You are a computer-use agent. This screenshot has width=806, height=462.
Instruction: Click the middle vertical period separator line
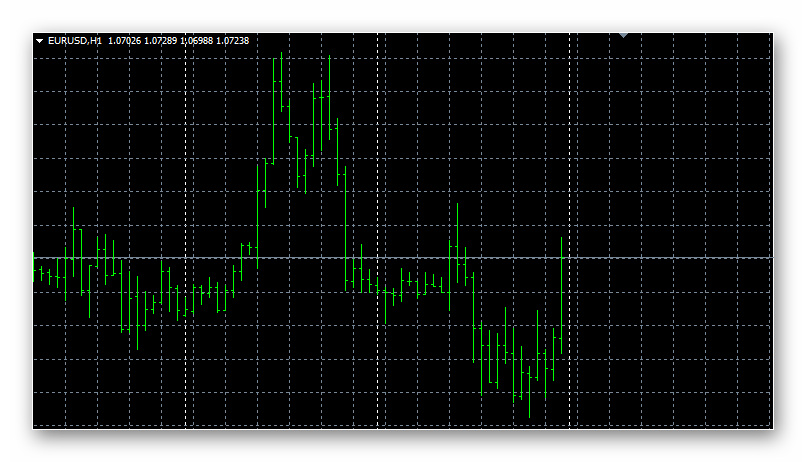click(378, 150)
